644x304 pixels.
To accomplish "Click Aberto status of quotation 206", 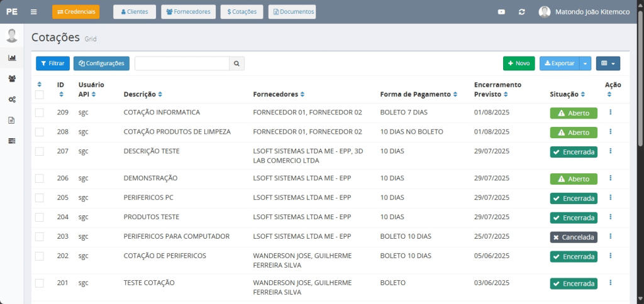I will point(574,179).
